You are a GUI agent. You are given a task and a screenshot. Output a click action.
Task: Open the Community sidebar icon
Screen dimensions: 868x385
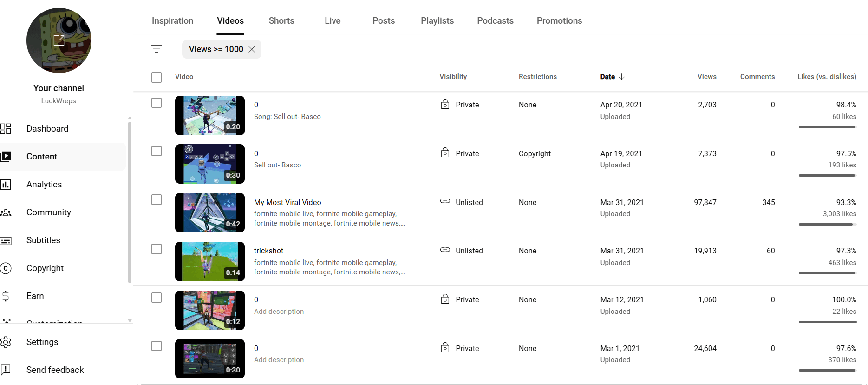(x=6, y=212)
